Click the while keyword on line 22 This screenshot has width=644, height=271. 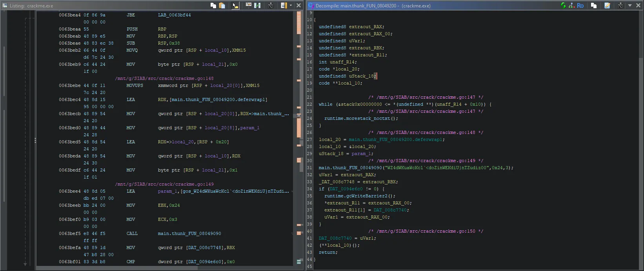pos(326,104)
